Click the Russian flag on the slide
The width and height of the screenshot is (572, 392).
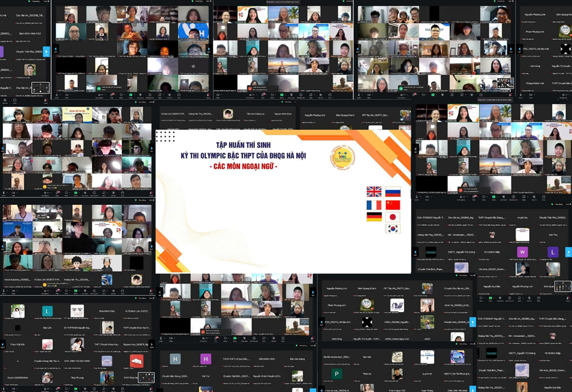393,192
